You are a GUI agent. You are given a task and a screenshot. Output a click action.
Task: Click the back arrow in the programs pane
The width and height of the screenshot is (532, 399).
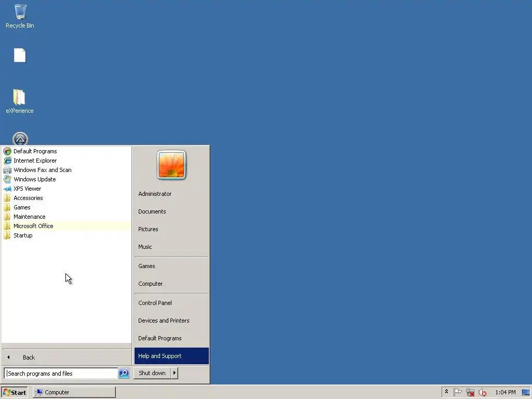[8, 357]
